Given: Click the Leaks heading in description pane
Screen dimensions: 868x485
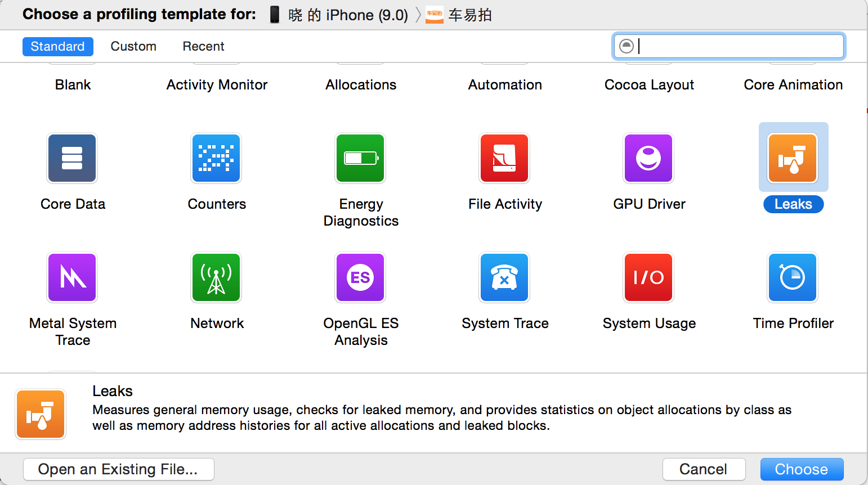Looking at the screenshot, I should click(113, 391).
